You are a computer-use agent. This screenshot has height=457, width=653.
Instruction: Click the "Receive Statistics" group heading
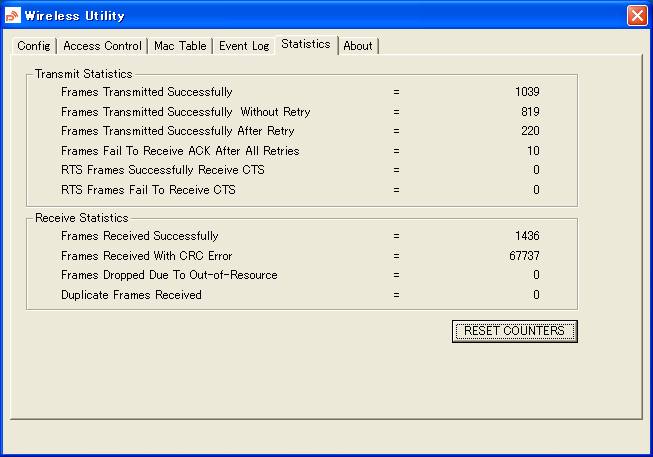(x=82, y=218)
